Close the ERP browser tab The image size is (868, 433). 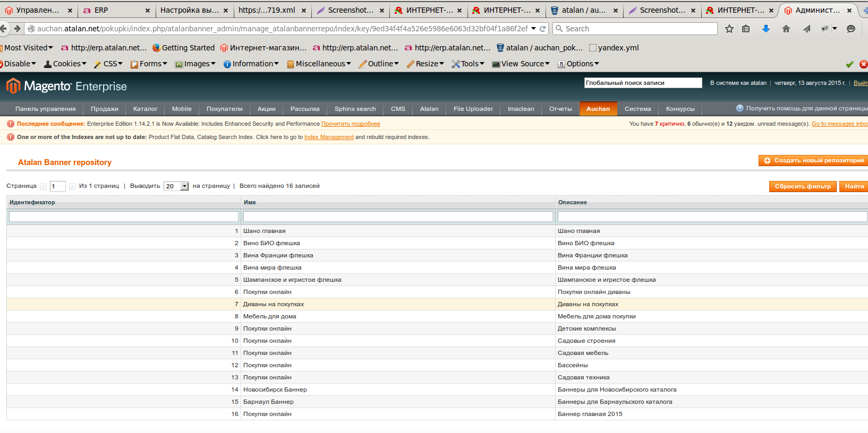pos(148,10)
